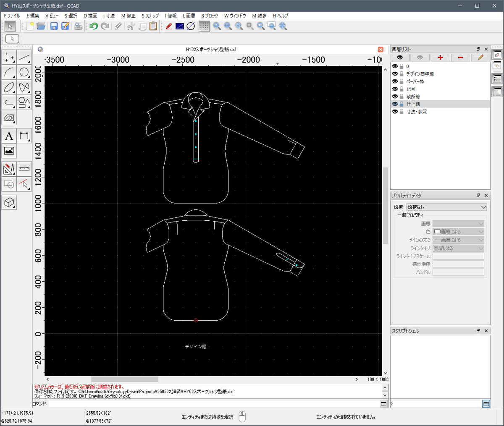The width and height of the screenshot is (504, 426).
Task: Open the Polyline tools
Action: coord(9,102)
